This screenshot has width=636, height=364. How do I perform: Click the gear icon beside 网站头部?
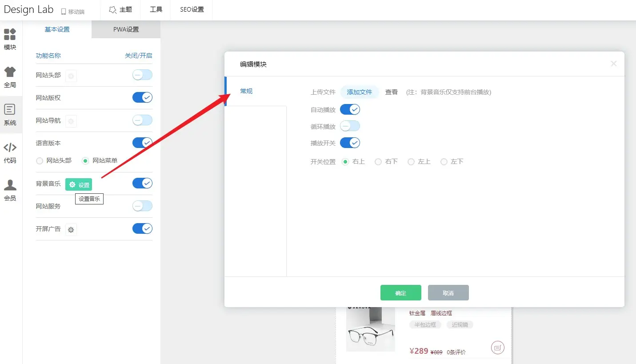tap(71, 76)
